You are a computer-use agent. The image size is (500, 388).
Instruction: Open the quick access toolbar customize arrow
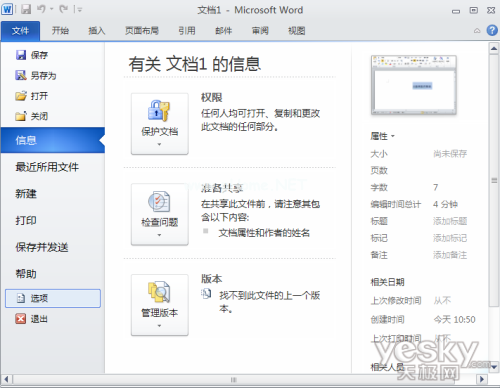[79, 10]
